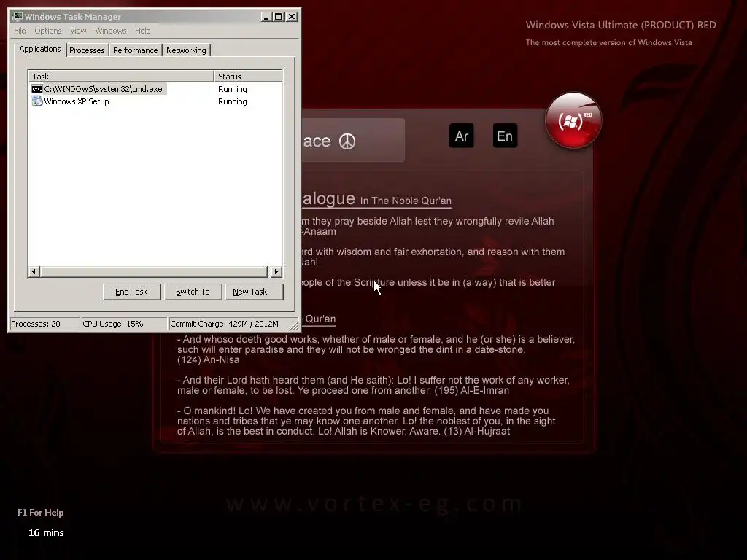Click the '(124) An-Nisa' verse reference
This screenshot has height=560, width=747.
[208, 360]
